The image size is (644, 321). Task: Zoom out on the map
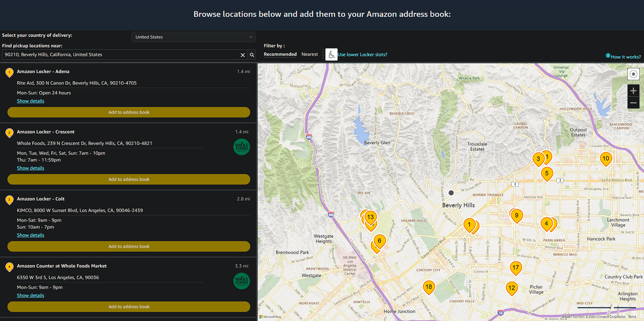[x=633, y=103]
